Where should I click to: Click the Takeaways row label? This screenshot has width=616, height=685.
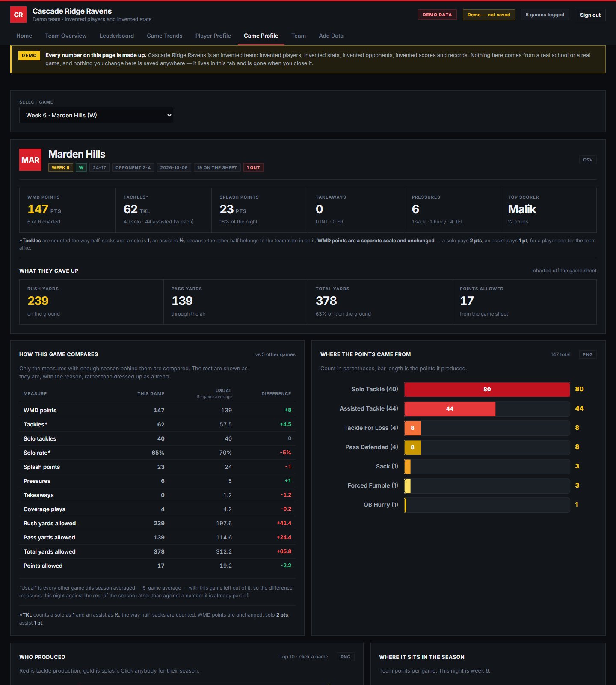[38, 495]
